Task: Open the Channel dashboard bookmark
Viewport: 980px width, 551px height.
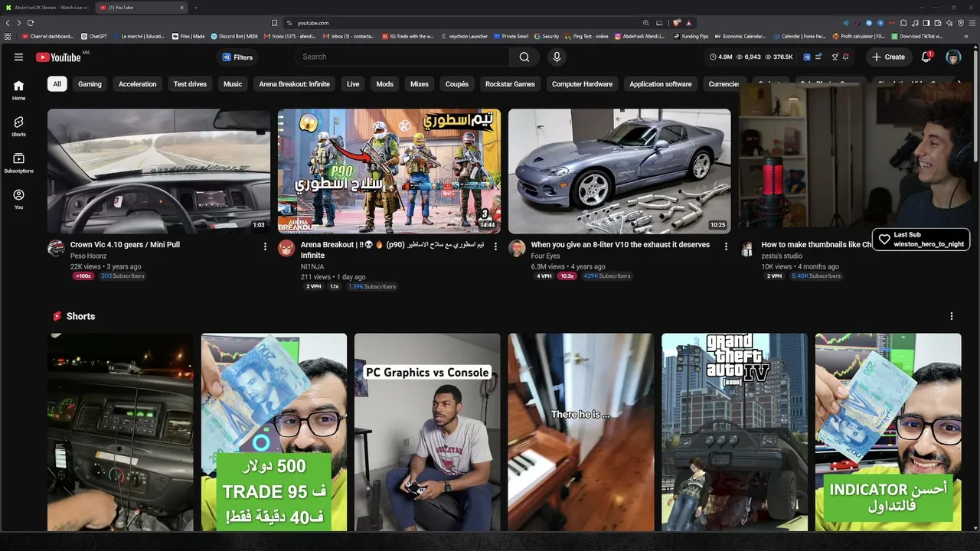Action: (48, 36)
